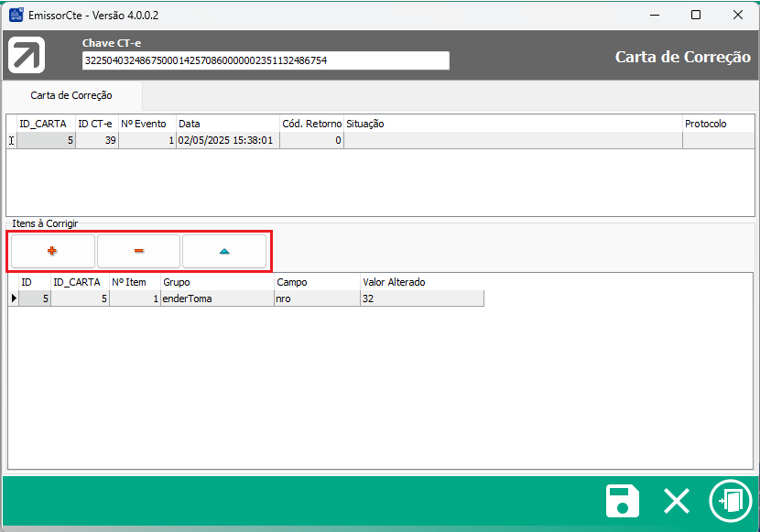Click the Protocolo column header
This screenshot has width=760, height=532.
tap(717, 124)
